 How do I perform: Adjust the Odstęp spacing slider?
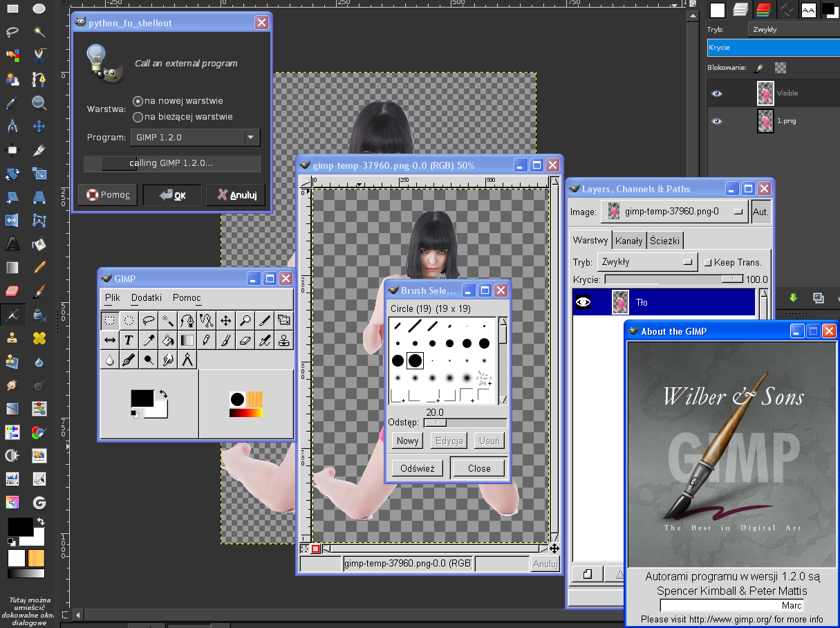pos(465,423)
